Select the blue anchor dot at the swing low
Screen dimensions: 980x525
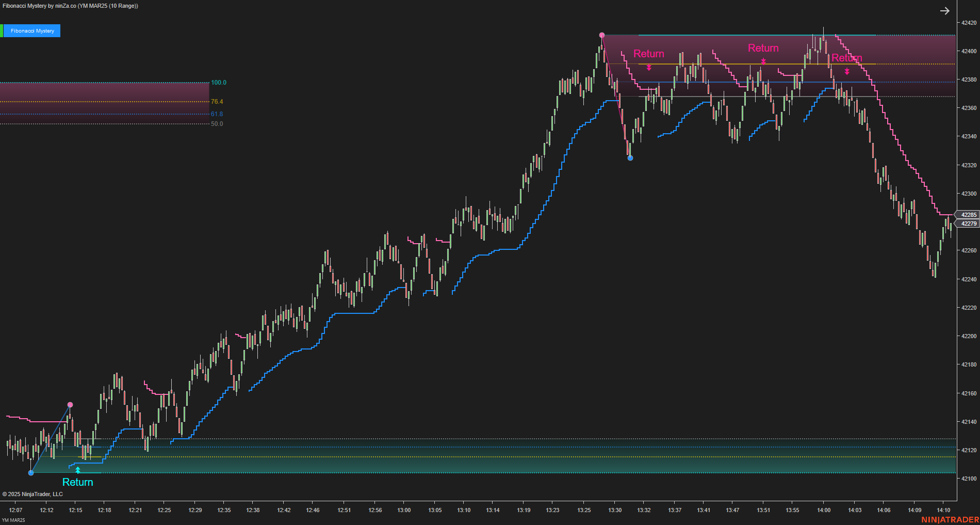[630, 158]
